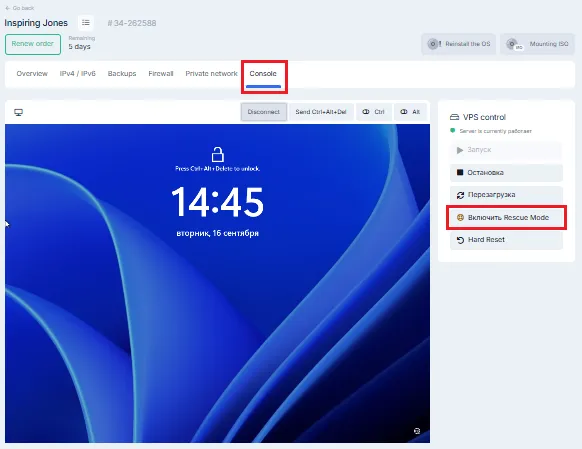Open the Private network tab
582x449 pixels.
pyautogui.click(x=211, y=73)
